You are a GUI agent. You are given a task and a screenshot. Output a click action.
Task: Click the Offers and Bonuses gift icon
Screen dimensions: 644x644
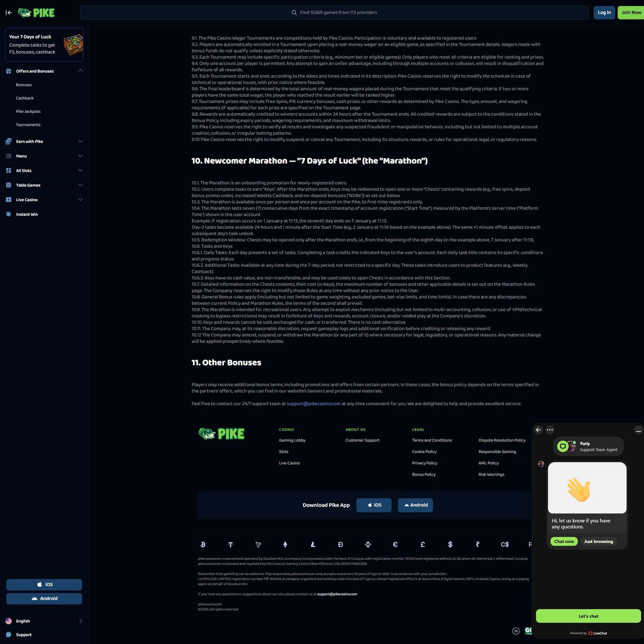[x=8, y=71]
